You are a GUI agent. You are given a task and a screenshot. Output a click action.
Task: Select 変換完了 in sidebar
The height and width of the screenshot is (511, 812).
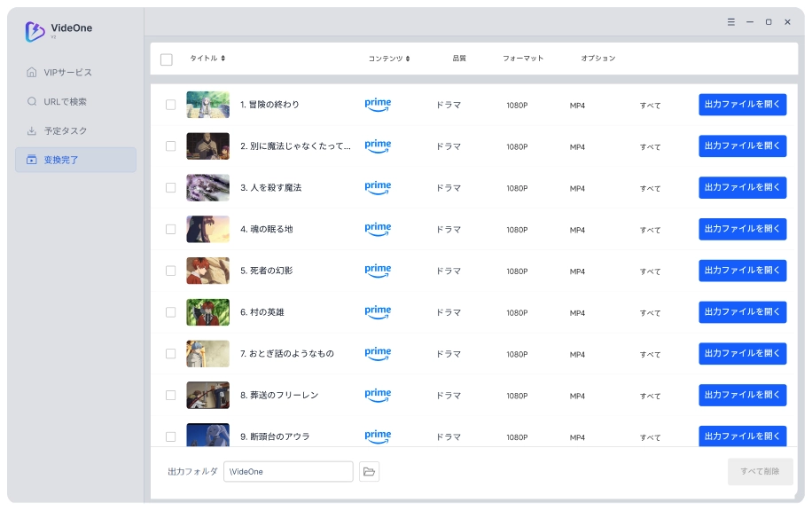point(75,160)
